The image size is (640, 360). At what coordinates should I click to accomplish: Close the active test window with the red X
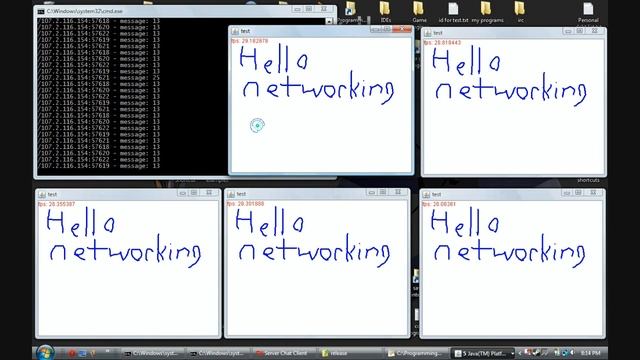coord(402,29)
